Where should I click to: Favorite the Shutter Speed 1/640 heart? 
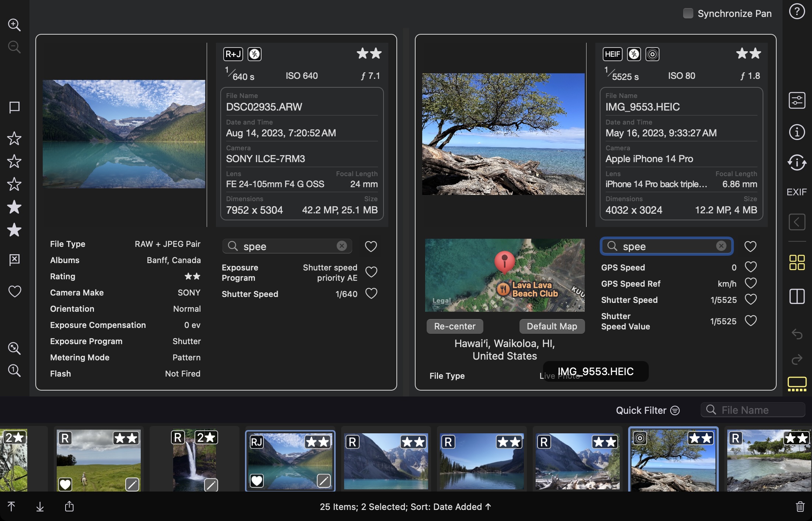[371, 294]
